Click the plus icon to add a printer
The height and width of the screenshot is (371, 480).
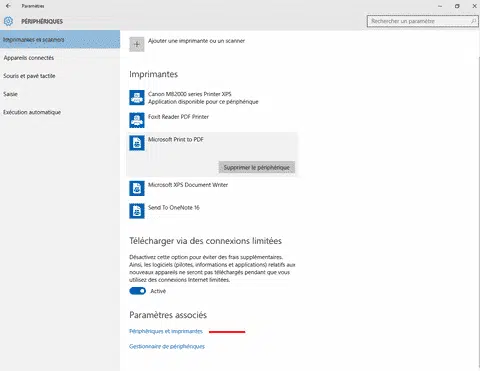point(137,44)
